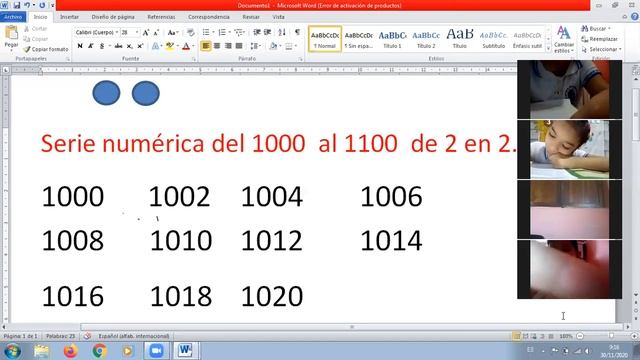The image size is (640, 360).
Task: Open the Archivo tab
Action: click(13, 17)
